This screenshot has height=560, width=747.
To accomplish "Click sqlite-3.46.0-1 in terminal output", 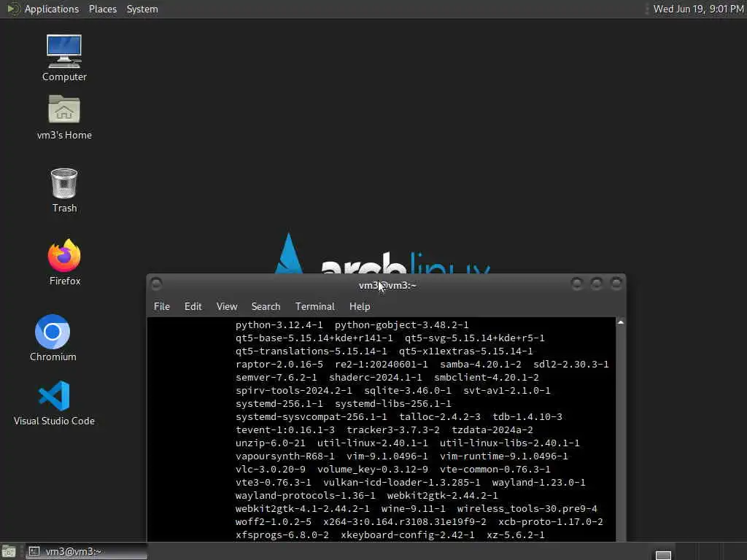I will click(408, 391).
